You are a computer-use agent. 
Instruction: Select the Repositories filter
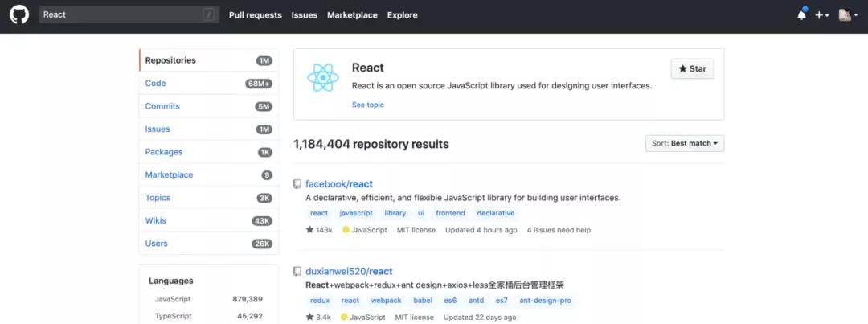pyautogui.click(x=209, y=60)
